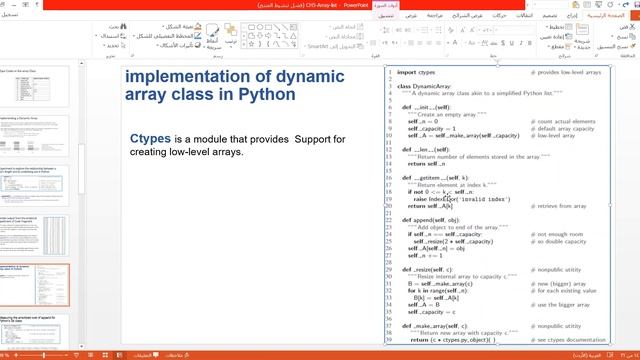Click the Notes (ملاحظات) status bar button

click(176, 356)
